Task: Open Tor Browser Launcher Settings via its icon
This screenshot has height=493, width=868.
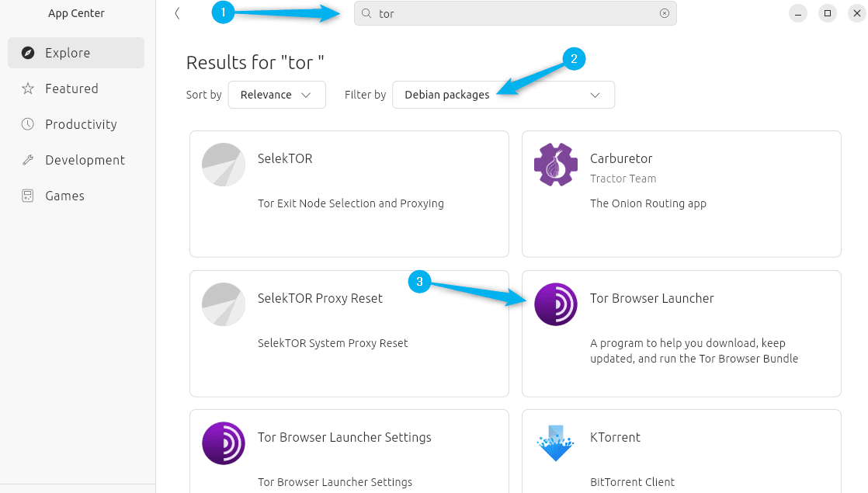Action: tap(223, 443)
